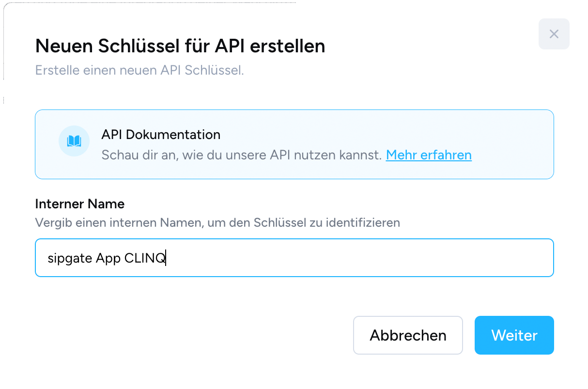The width and height of the screenshot is (588, 389).
Task: Click the helper text starting with Vergib einen
Action: [217, 223]
